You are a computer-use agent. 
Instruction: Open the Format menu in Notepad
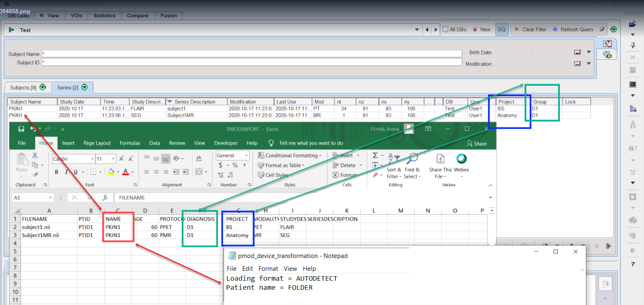(x=268, y=269)
